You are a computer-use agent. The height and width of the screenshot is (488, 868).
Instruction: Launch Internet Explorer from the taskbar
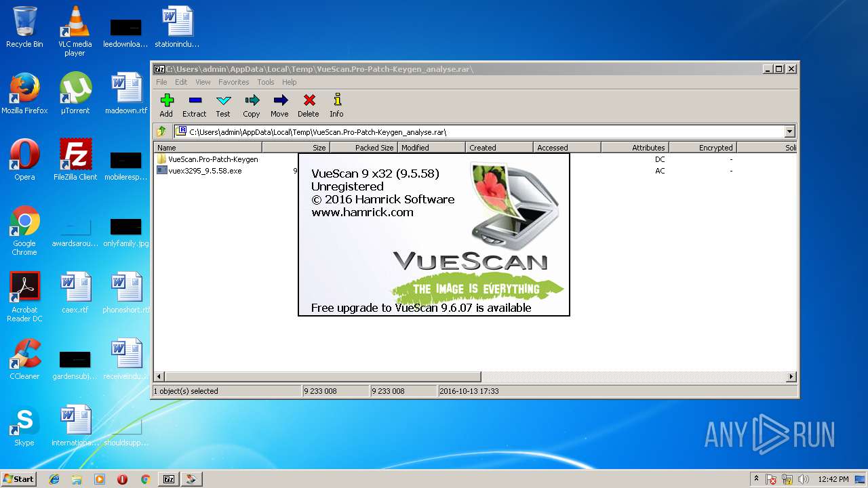(x=54, y=479)
